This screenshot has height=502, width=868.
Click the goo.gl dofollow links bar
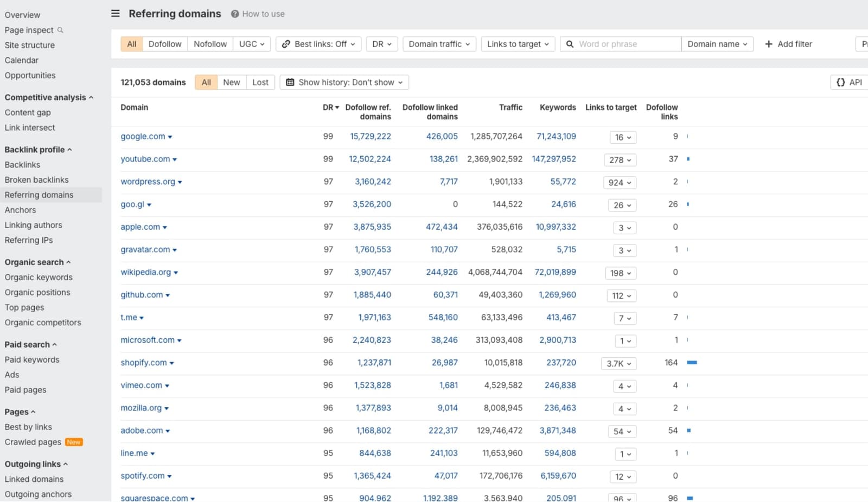(688, 204)
